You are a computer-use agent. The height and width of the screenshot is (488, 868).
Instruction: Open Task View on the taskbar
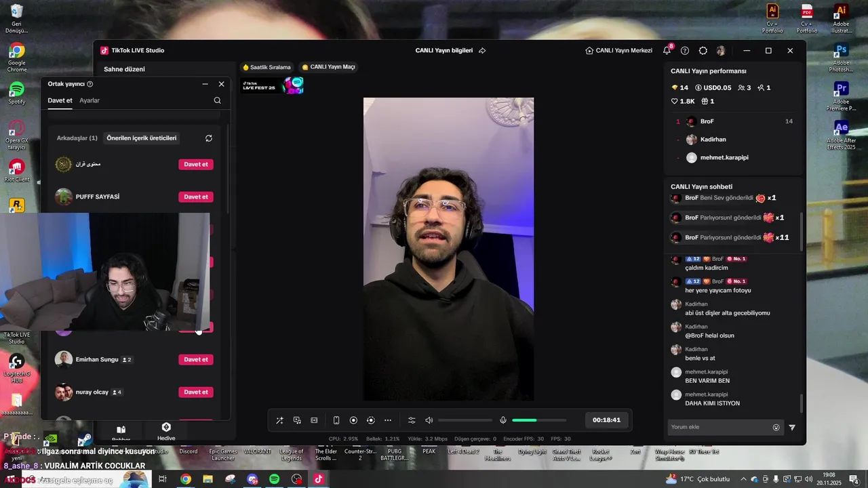pos(162,479)
